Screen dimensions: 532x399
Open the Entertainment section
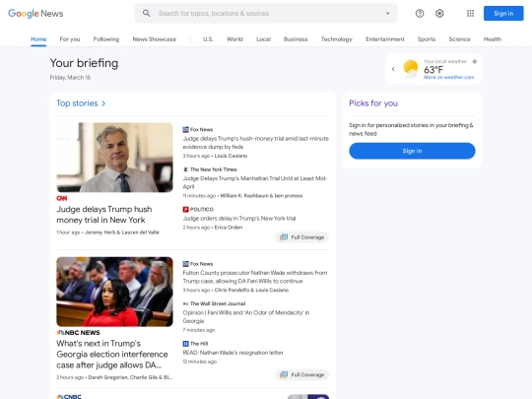tap(385, 39)
